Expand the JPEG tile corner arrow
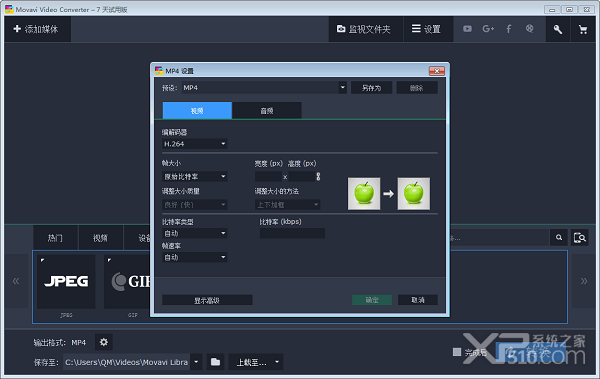The image size is (600, 379). (42, 260)
